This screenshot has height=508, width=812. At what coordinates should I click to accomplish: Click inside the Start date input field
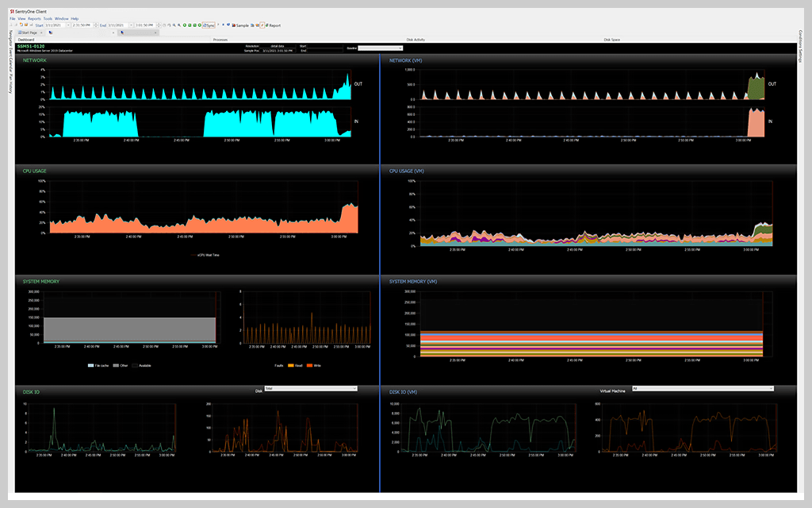pyautogui.click(x=56, y=25)
